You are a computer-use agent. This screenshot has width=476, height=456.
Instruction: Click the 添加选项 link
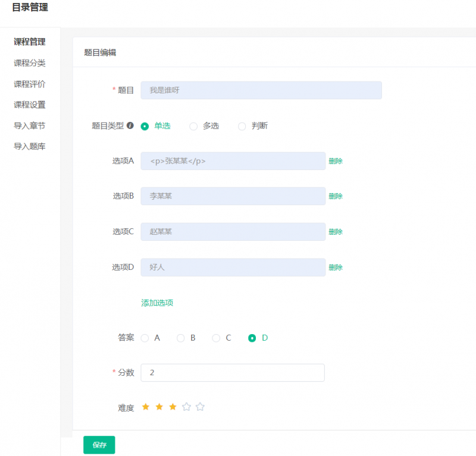point(157,303)
